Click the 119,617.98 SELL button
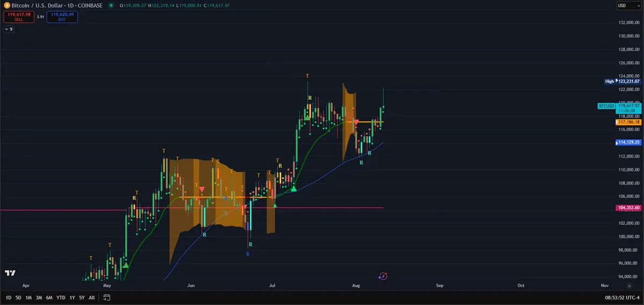Screen dimensions: 644x305 [x=19, y=17]
